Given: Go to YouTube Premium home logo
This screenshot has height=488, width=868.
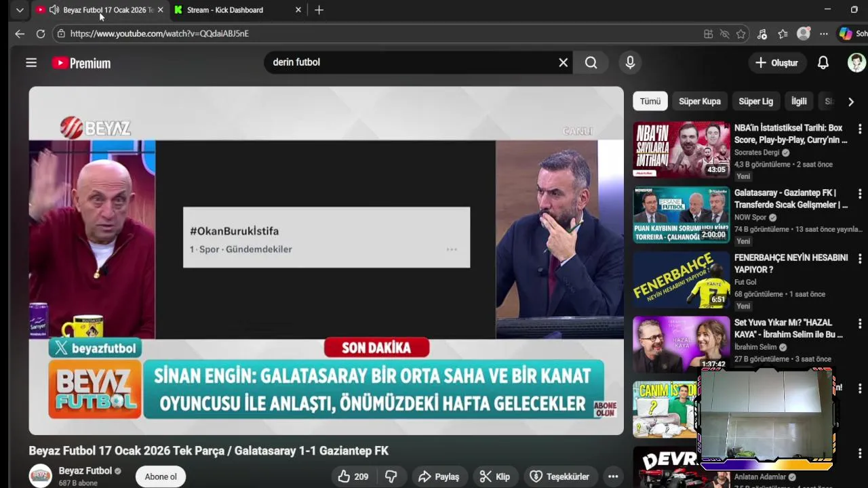Looking at the screenshot, I should [81, 63].
